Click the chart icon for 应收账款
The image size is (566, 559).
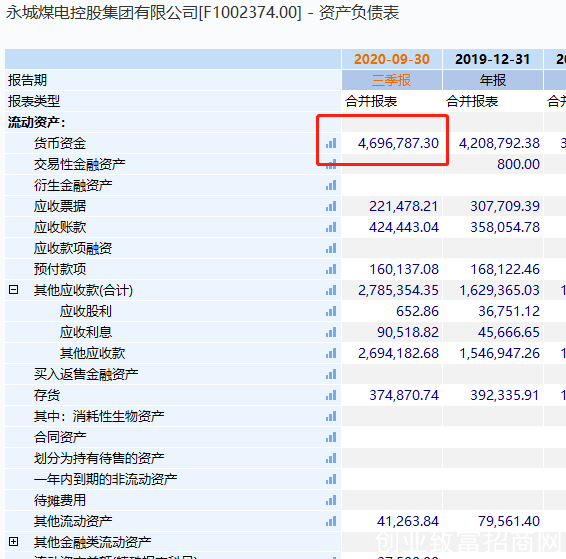(x=331, y=227)
